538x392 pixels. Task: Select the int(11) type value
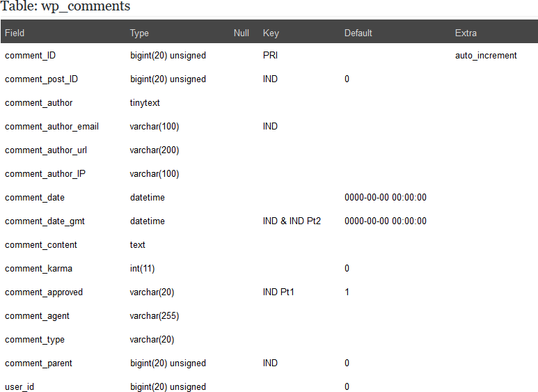[x=141, y=269]
